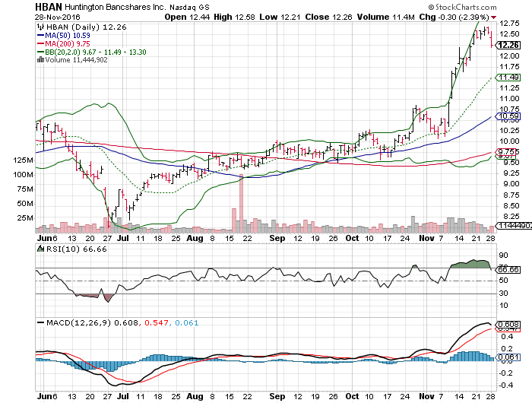This screenshot has width=532, height=403.
Task: Click the 12.00 price axis label
Action: pos(509,56)
